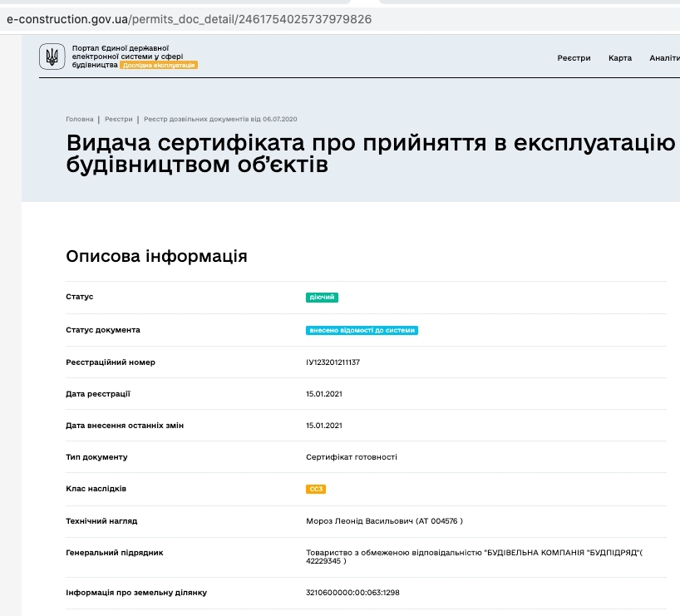680x616 pixels.
Task: Select the Сертифікат готовності value
Action: (352, 457)
